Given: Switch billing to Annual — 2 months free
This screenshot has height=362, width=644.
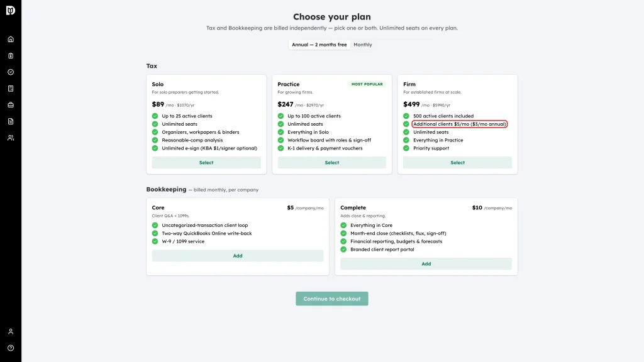Looking at the screenshot, I should (319, 45).
